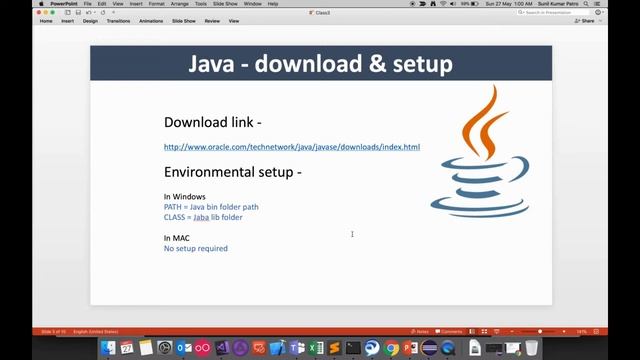This screenshot has width=640, height=360.
Task: Click the 'CLASS = Jaba lib folder' line
Action: pyautogui.click(x=203, y=217)
